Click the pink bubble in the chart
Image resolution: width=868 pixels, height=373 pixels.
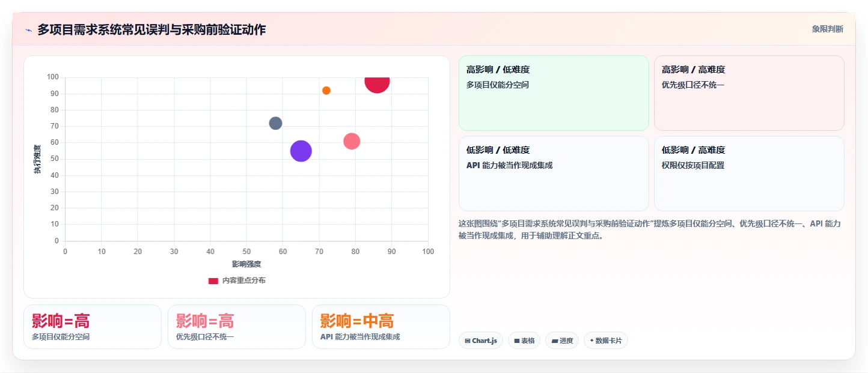click(352, 141)
